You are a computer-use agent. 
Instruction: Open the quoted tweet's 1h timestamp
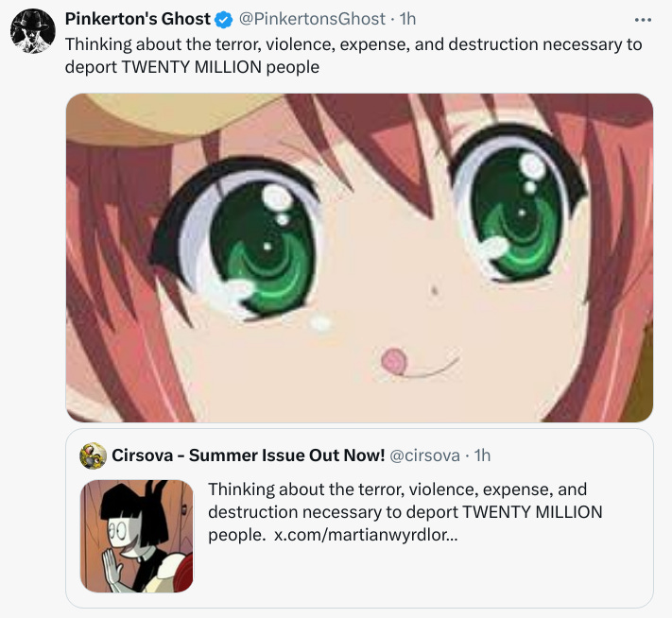[483, 455]
